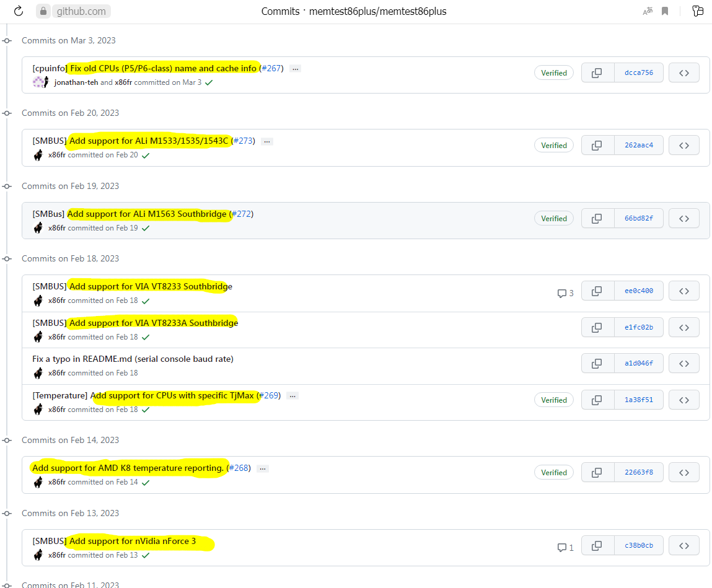The width and height of the screenshot is (712, 588).
Task: Browse repository at commit 1a38f51
Action: [684, 400]
